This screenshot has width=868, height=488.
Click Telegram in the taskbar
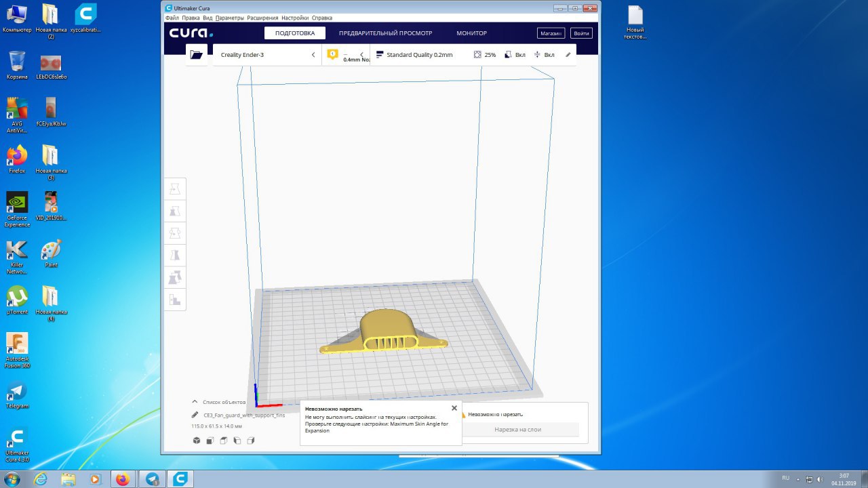[x=152, y=479]
